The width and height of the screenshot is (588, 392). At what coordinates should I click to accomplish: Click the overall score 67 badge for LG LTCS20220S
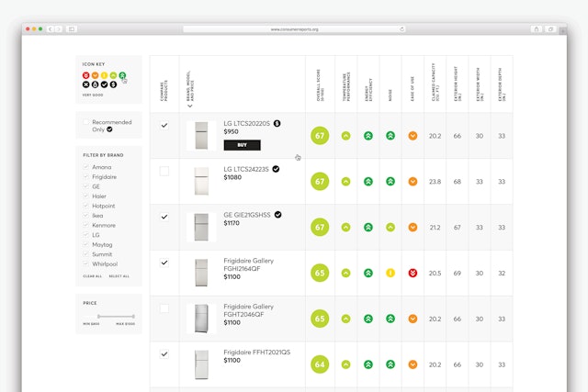320,136
